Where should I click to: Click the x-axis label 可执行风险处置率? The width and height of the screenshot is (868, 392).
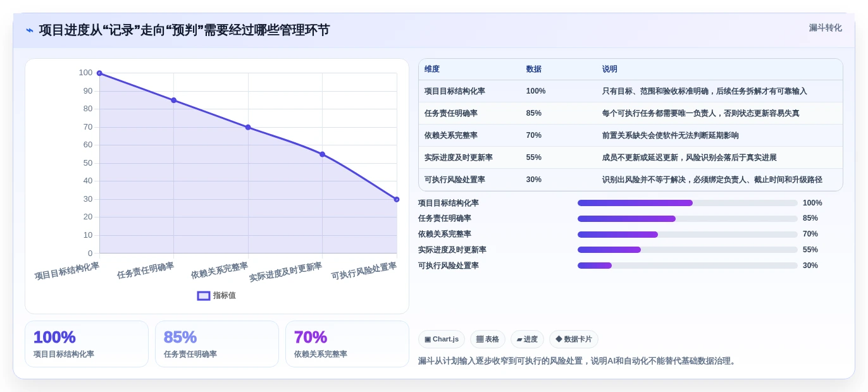click(x=364, y=271)
